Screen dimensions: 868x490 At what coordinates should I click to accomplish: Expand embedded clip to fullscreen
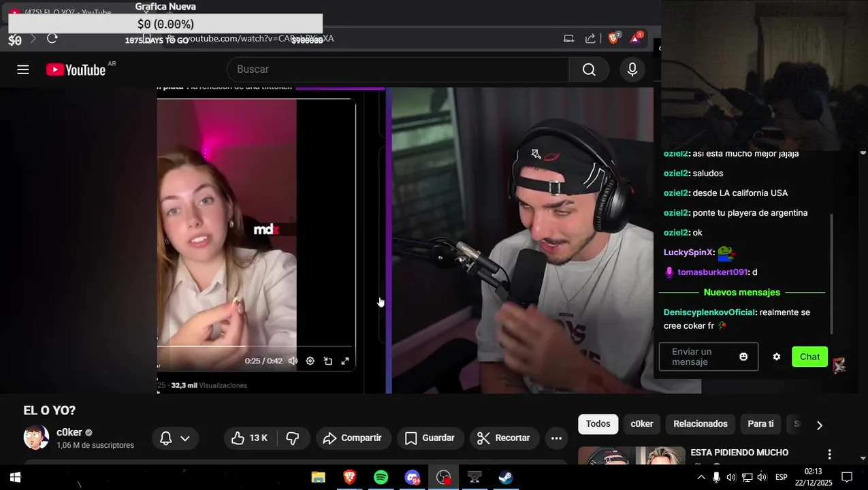(345, 361)
